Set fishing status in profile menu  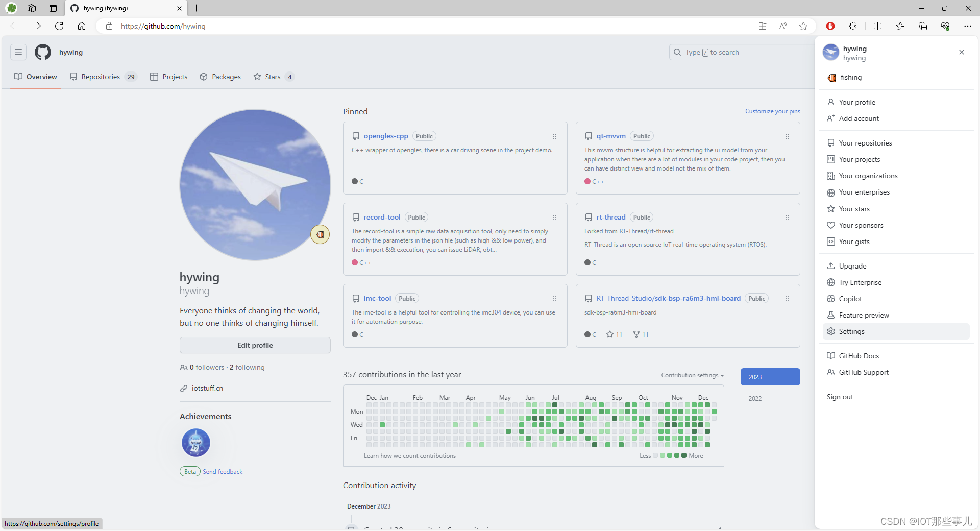tap(850, 77)
